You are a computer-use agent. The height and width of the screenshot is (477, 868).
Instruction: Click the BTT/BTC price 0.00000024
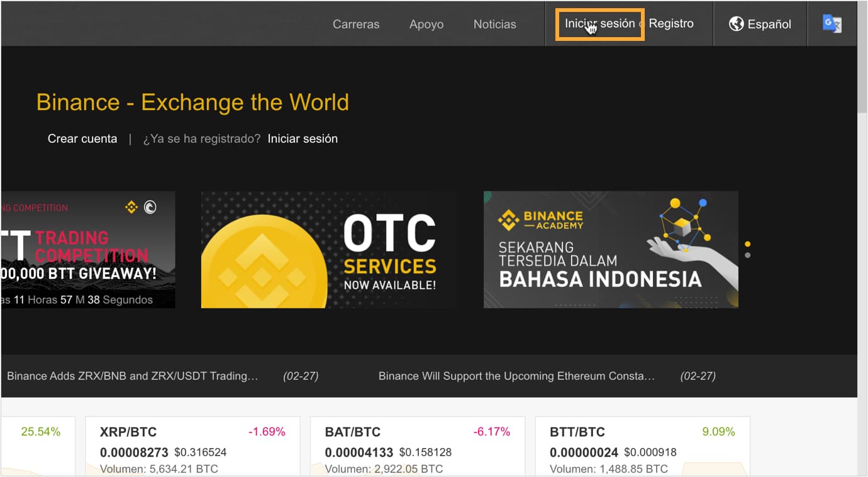(x=584, y=452)
